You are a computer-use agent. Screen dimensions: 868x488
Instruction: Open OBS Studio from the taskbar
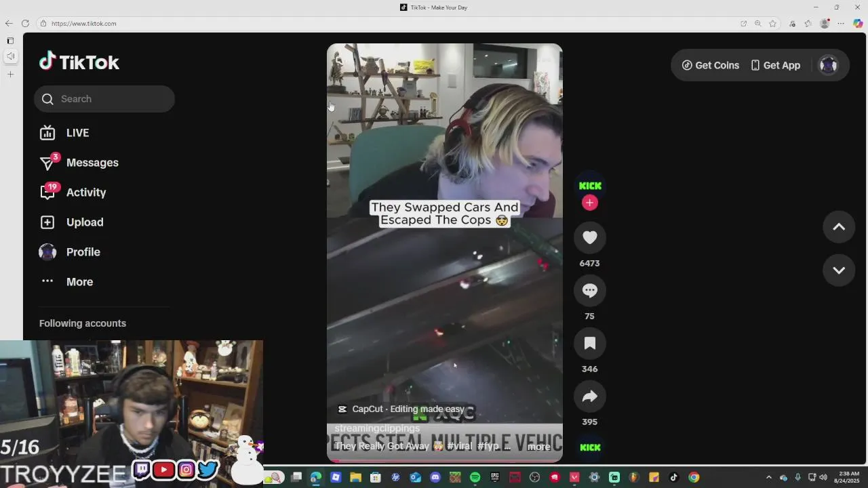pyautogui.click(x=534, y=477)
